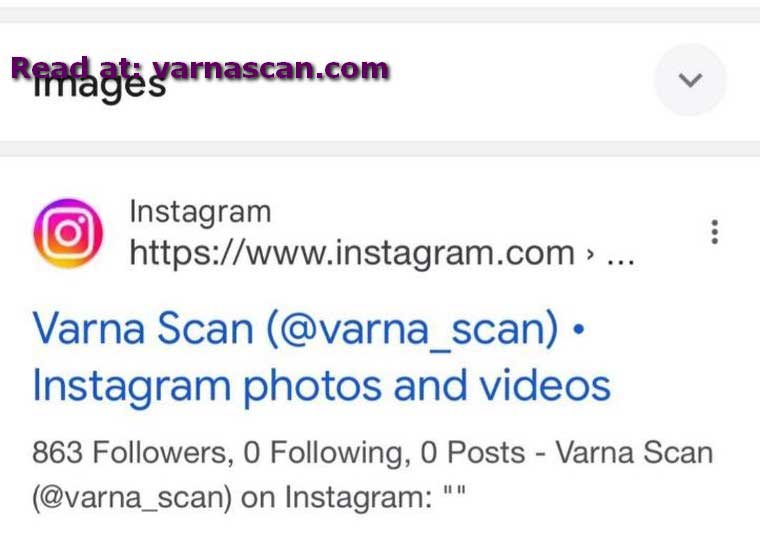Click the "0 Posts" text in snippet

pos(473,452)
